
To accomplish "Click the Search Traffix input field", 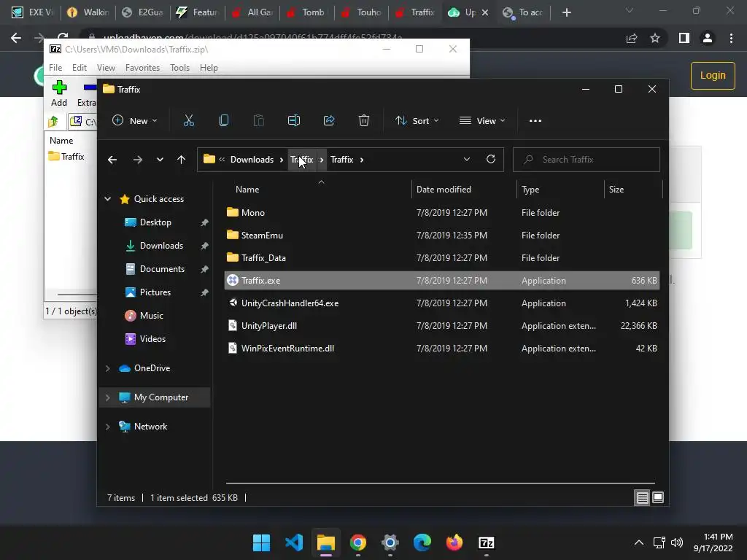I will tap(587, 160).
